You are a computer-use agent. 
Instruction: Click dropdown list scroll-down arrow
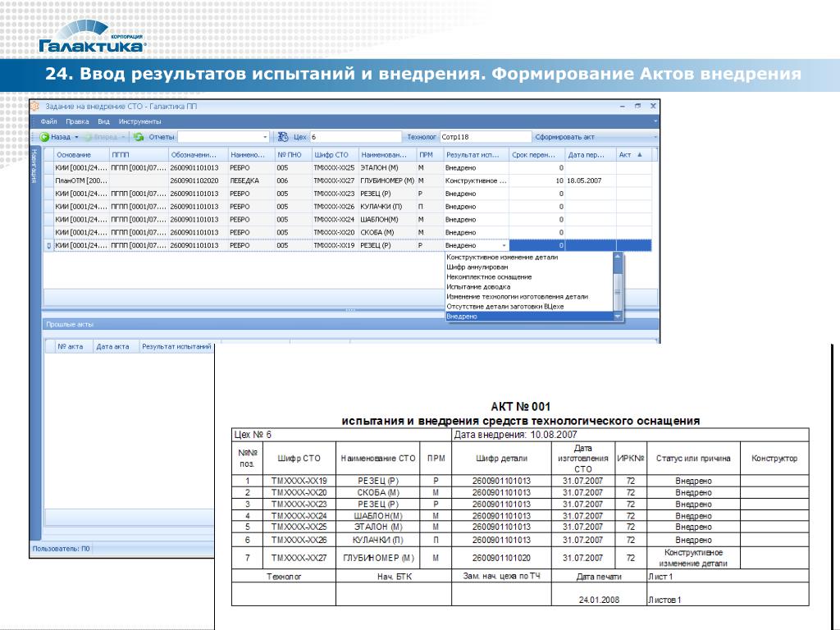617,317
